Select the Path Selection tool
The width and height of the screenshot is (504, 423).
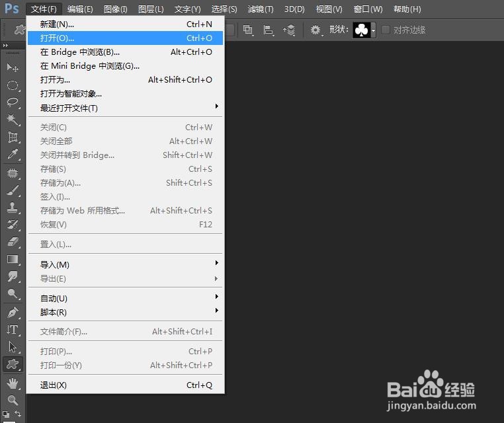pyautogui.click(x=13, y=347)
